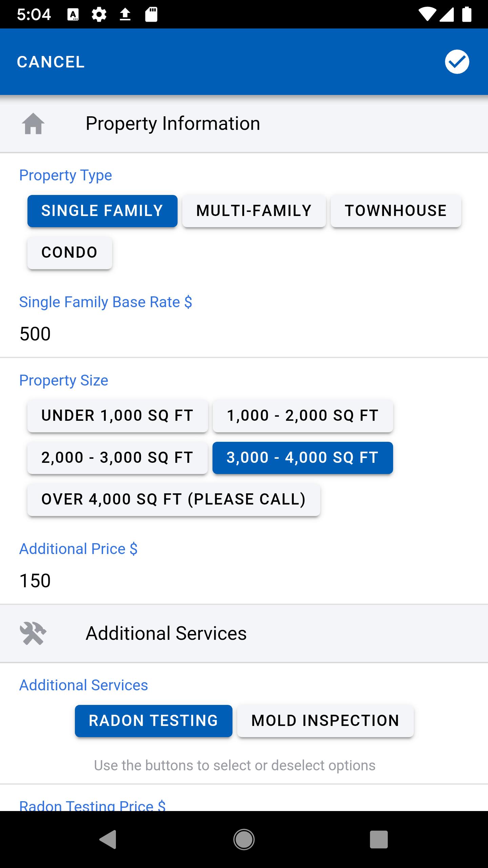Deselect Radon Testing service

point(154,721)
